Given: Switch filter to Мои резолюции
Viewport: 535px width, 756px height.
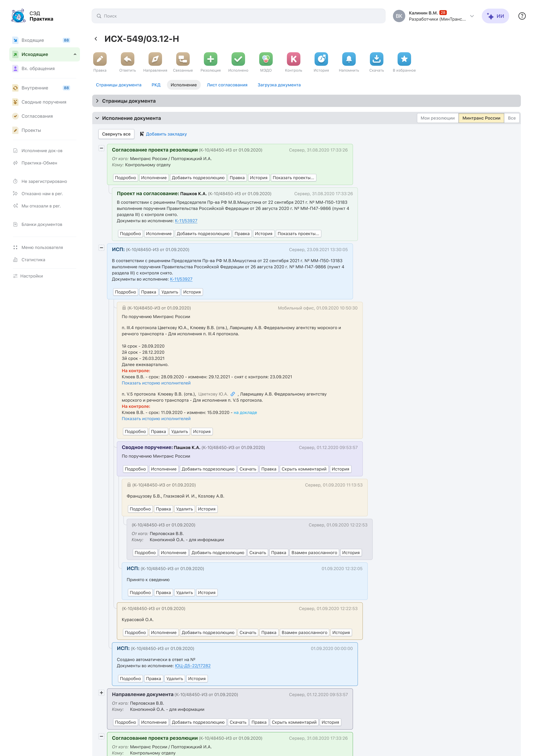Looking at the screenshot, I should tap(438, 118).
